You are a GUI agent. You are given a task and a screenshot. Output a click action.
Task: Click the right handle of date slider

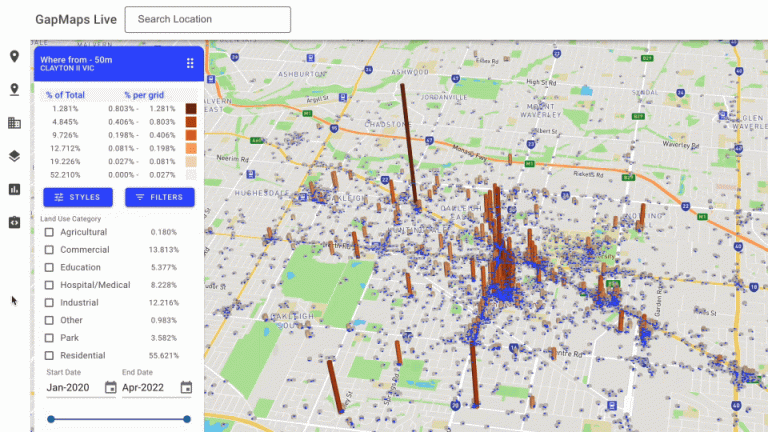[187, 419]
